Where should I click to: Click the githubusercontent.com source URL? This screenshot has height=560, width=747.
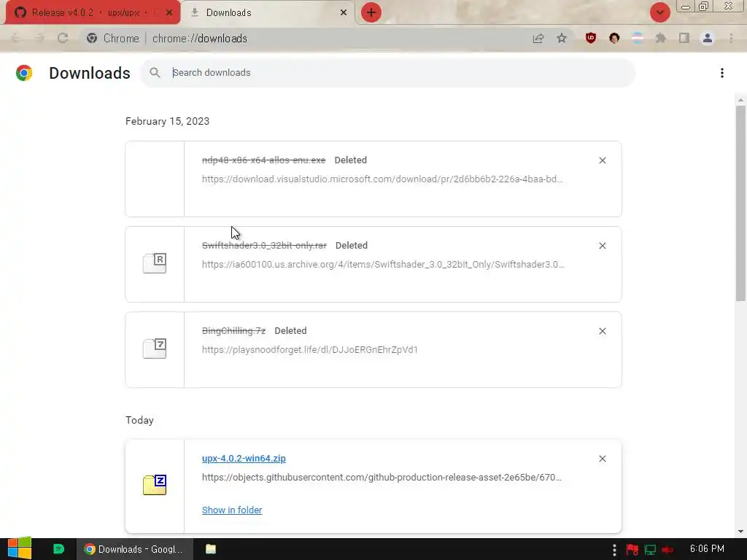point(382,477)
